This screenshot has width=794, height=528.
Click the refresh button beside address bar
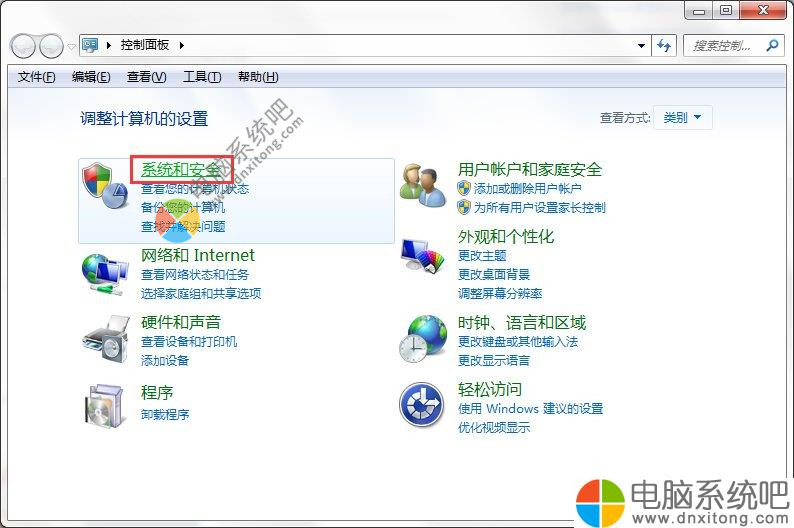[x=664, y=46]
